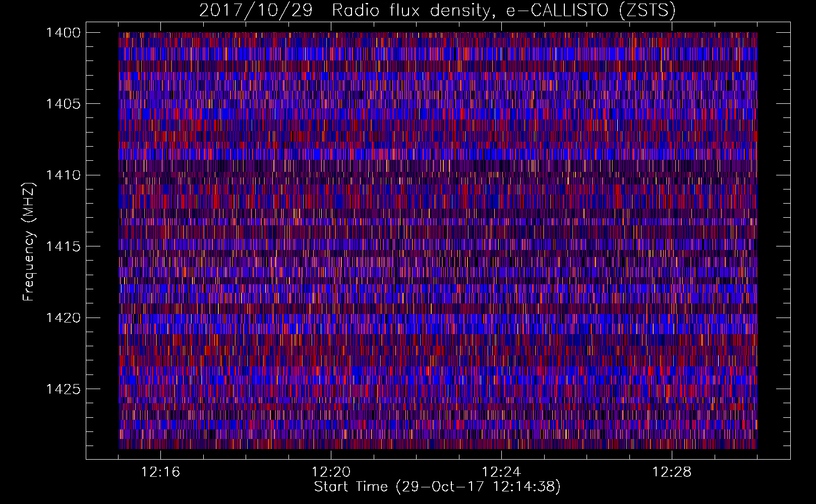Click the 12:16 time tick label
This screenshot has height=504, width=816.
pyautogui.click(x=160, y=472)
